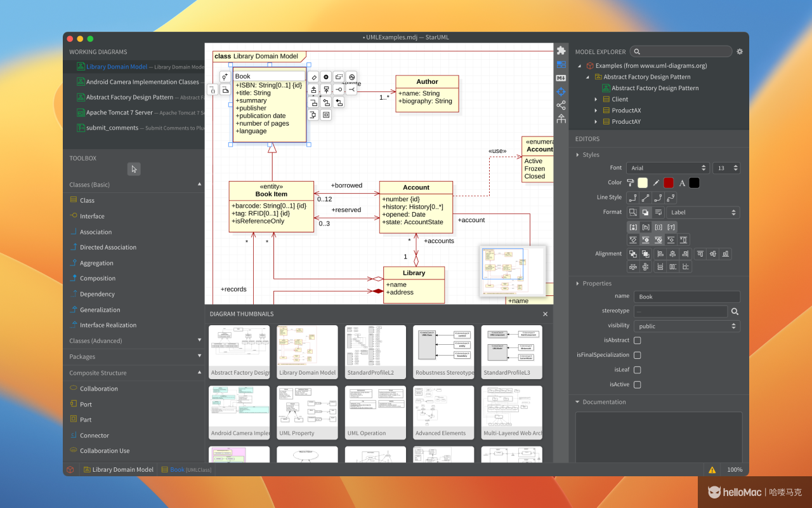The width and height of the screenshot is (812, 508).
Task: Toggle the show visibility [±] format button
Action: tap(633, 227)
